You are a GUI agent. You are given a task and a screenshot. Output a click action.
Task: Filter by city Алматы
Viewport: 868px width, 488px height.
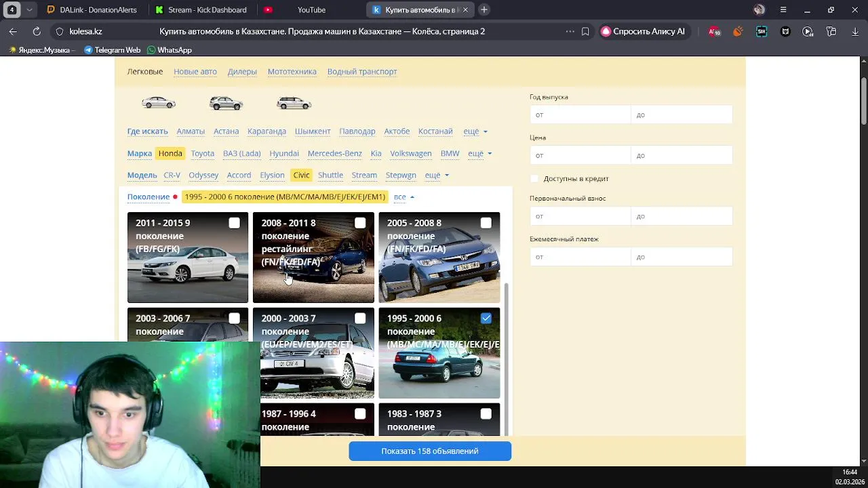coord(191,131)
